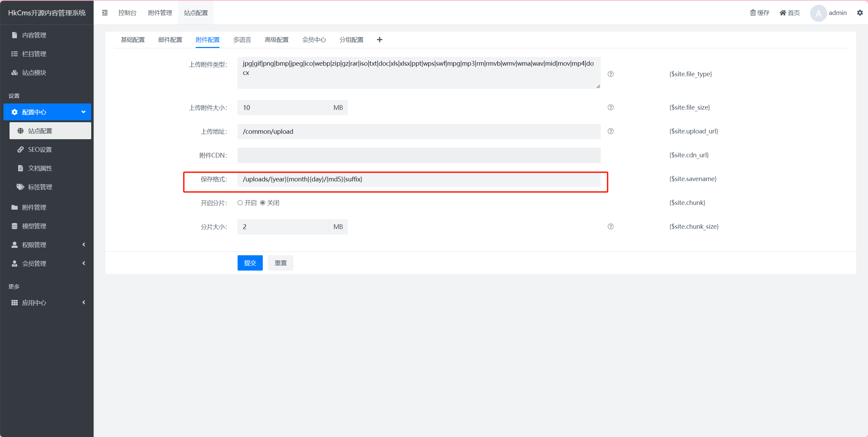Click help icon beside upload URL field
Screen dimensions: 868x437
pos(611,131)
